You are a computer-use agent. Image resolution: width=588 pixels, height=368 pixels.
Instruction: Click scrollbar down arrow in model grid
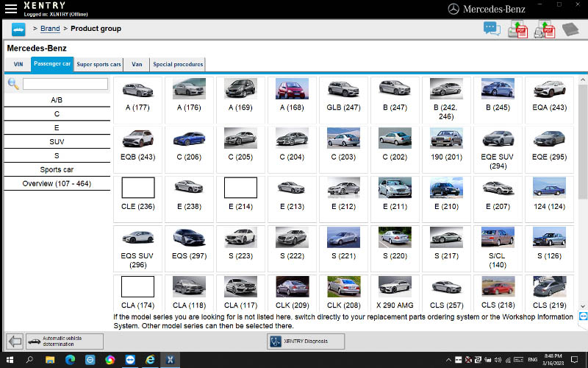pyautogui.click(x=583, y=306)
